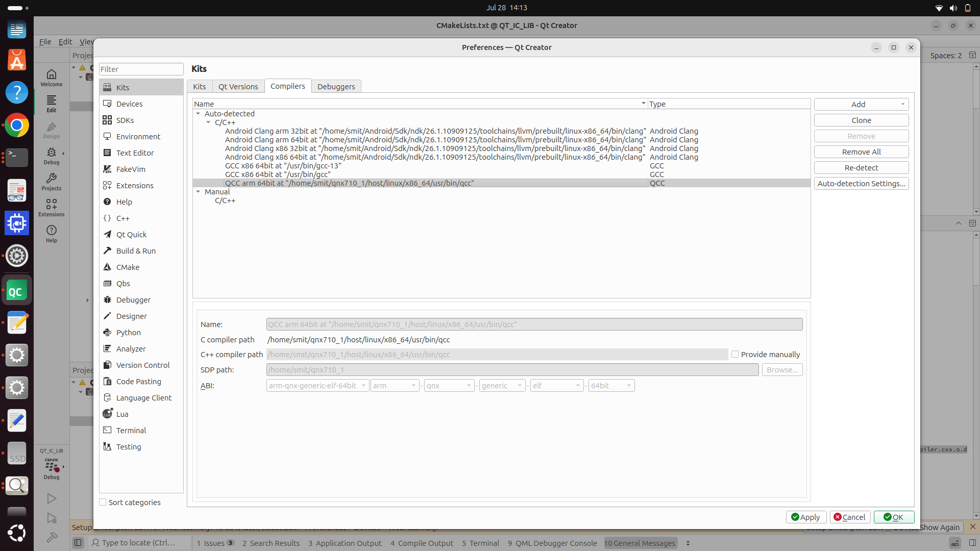Open system volume indicator
The width and height of the screenshot is (980, 551).
point(953,8)
